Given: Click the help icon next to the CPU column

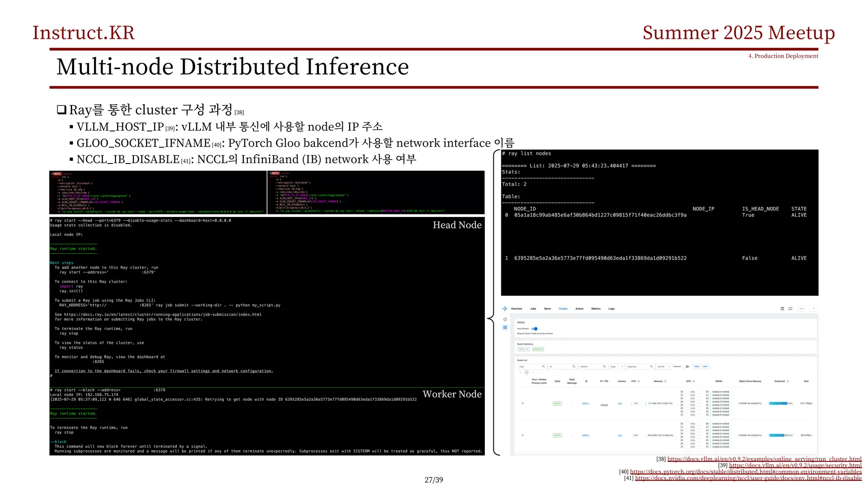Looking at the screenshot, I should [639, 381].
